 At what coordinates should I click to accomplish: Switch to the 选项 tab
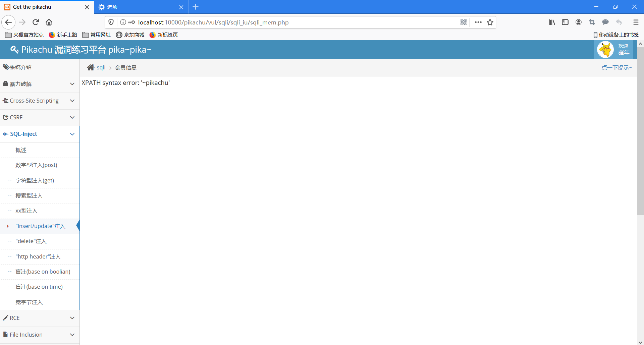point(141,7)
